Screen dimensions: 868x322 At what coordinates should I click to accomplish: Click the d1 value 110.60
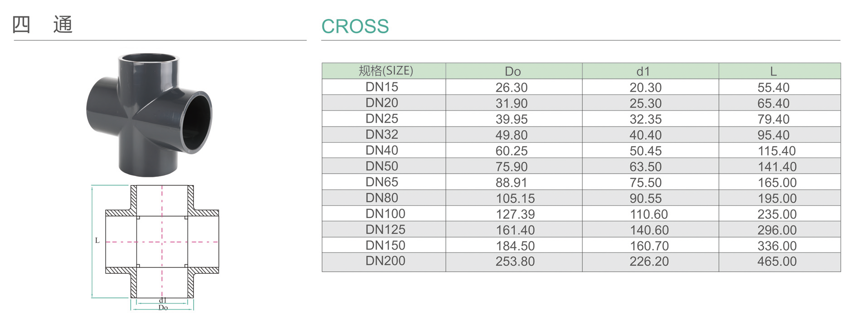click(x=649, y=214)
